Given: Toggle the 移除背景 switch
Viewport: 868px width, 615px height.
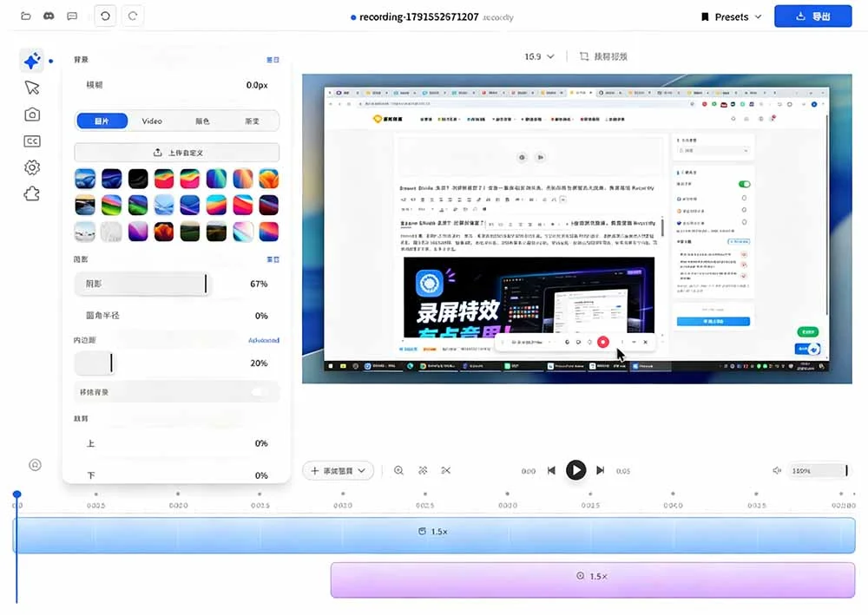Looking at the screenshot, I should [260, 392].
